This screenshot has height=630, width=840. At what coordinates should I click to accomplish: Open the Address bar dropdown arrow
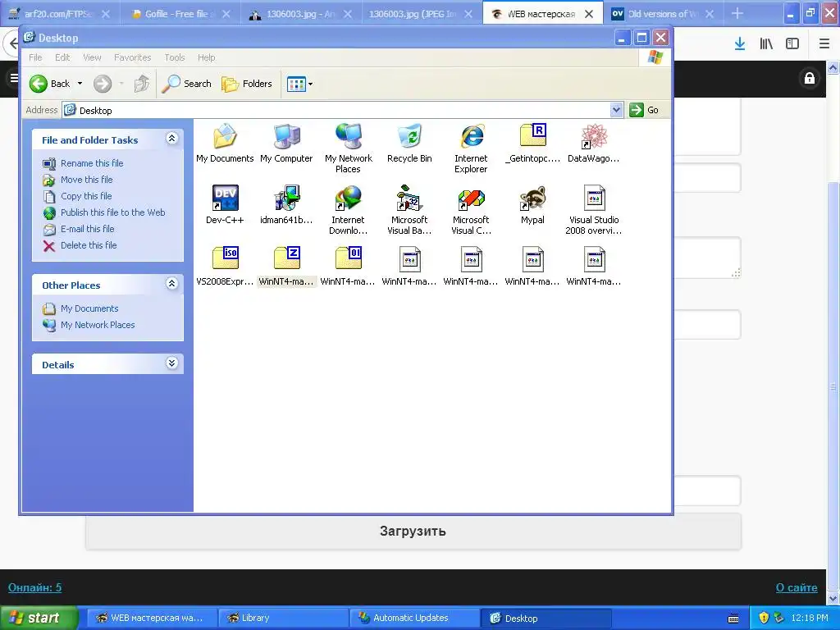coord(617,110)
